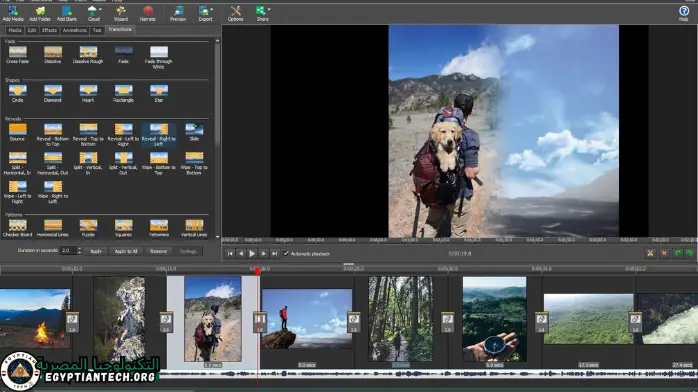This screenshot has height=392, width=698.
Task: Choose the Vertical Lines pattern transition
Action: [194, 228]
